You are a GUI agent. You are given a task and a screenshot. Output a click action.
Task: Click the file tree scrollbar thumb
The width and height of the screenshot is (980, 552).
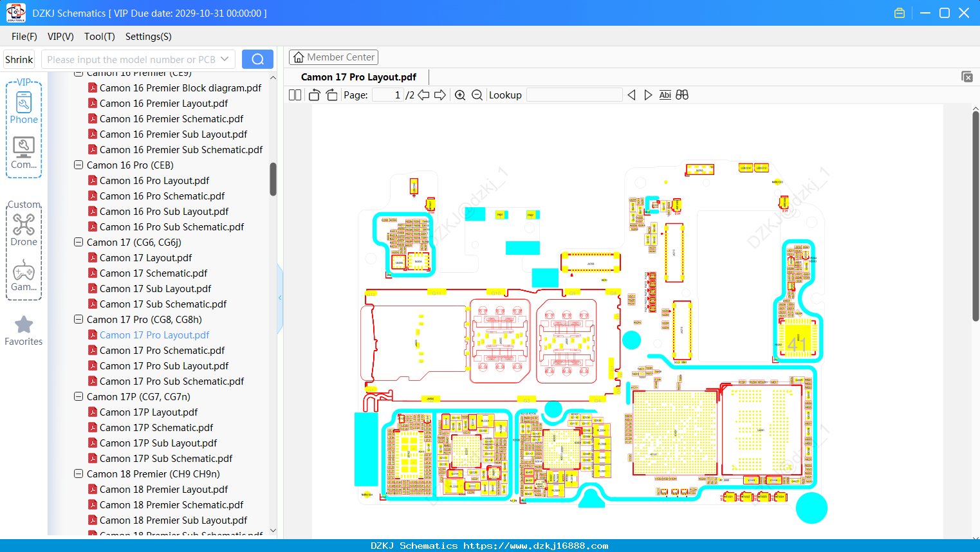pyautogui.click(x=273, y=179)
